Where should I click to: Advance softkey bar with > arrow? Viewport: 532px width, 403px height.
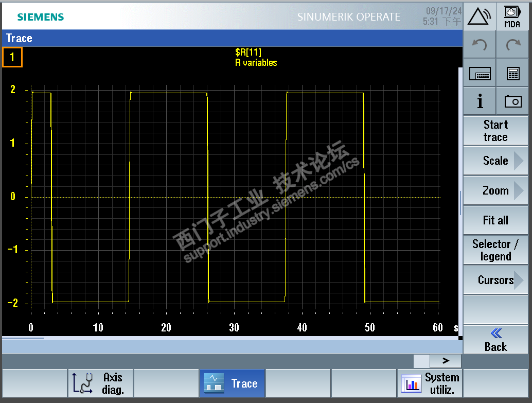(x=446, y=361)
